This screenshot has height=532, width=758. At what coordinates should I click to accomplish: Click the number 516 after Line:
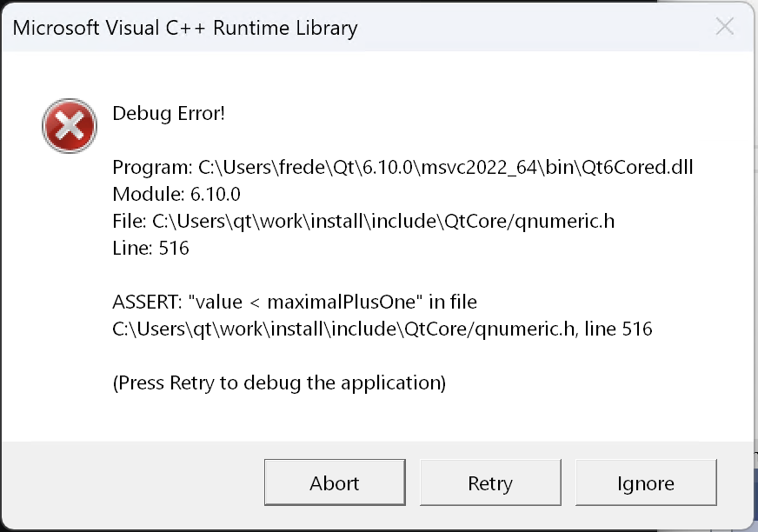[x=174, y=248]
